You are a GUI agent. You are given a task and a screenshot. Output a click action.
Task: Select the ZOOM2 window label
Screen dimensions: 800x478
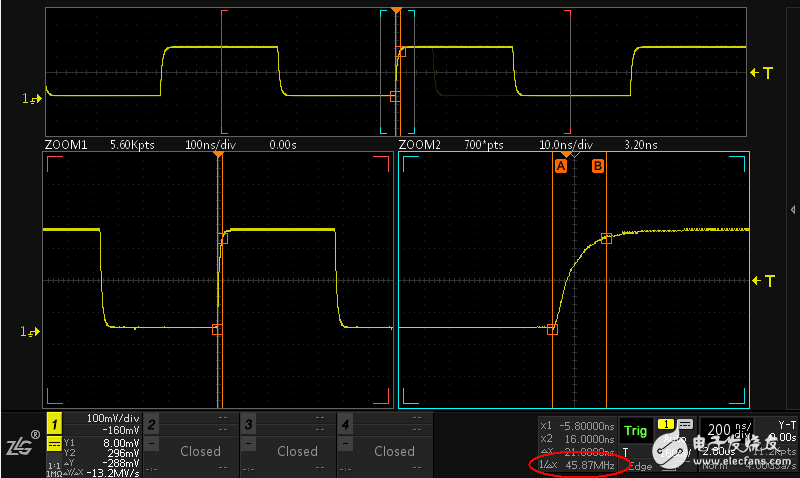coord(420,145)
